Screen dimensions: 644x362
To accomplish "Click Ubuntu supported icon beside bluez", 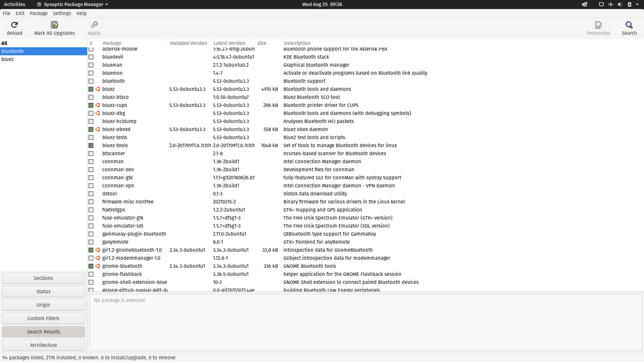I will point(98,89).
